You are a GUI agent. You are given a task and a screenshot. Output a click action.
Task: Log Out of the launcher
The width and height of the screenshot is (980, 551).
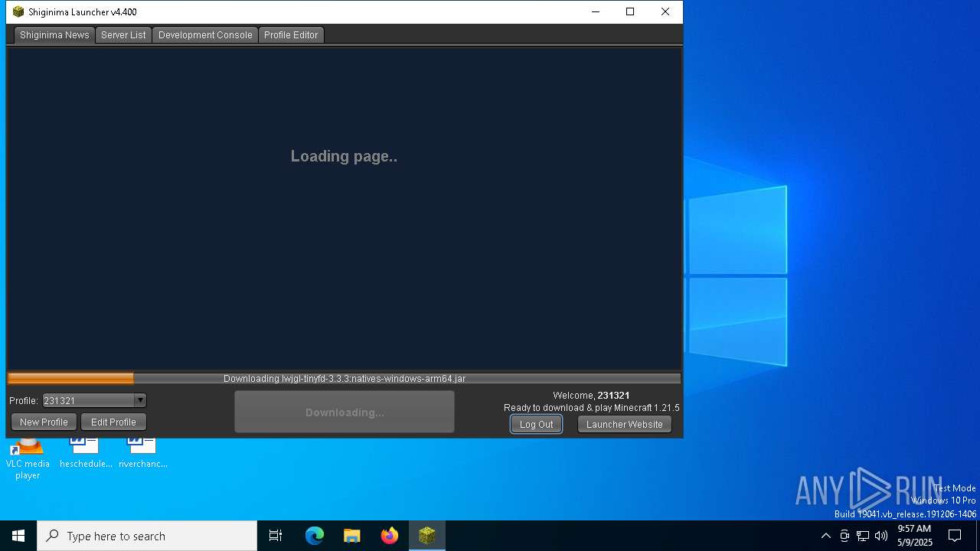[536, 424]
